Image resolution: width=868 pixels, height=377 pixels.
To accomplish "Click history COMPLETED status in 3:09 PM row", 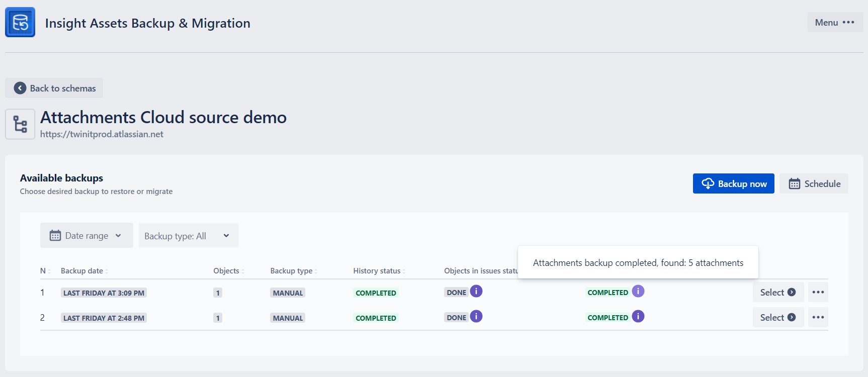I will click(376, 293).
